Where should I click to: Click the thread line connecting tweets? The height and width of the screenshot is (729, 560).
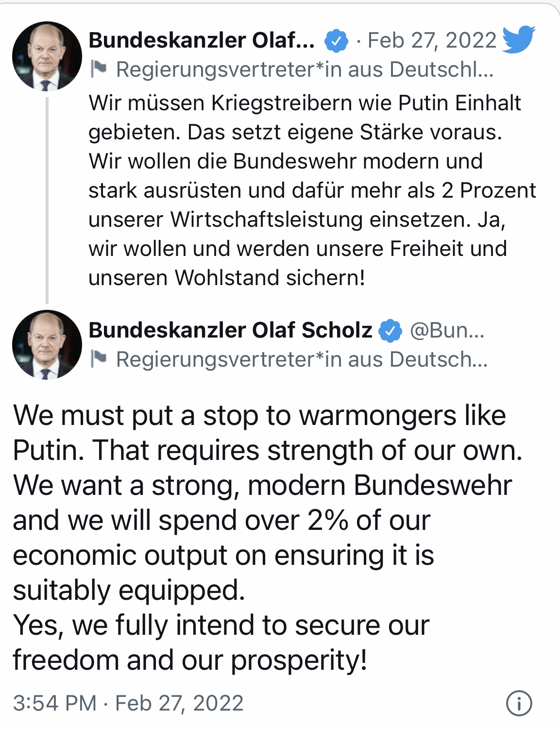coord(47,200)
